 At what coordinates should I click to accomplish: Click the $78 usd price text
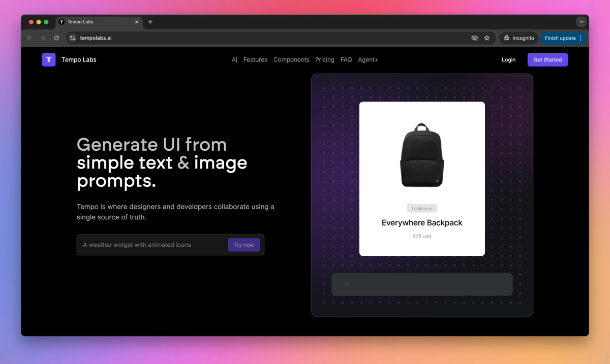click(x=422, y=236)
